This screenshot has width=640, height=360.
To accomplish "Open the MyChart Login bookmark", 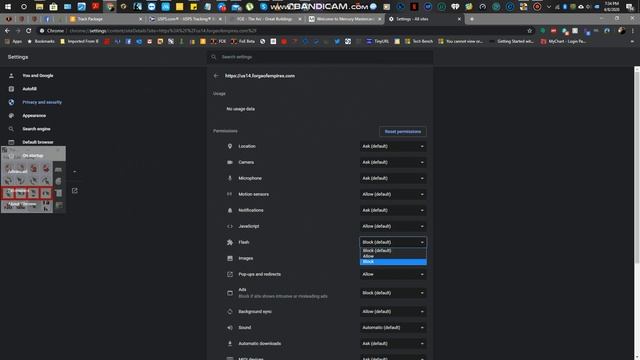I will click(x=563, y=41).
